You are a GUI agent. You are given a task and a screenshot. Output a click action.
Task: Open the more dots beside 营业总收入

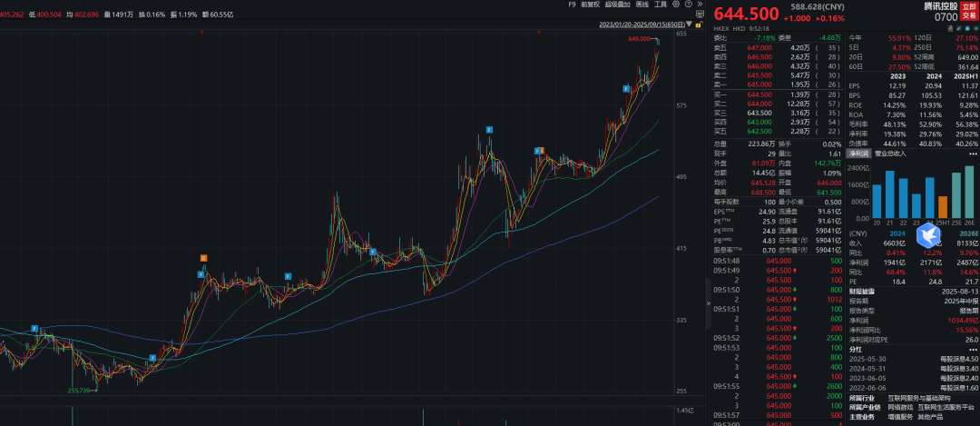(x=973, y=154)
